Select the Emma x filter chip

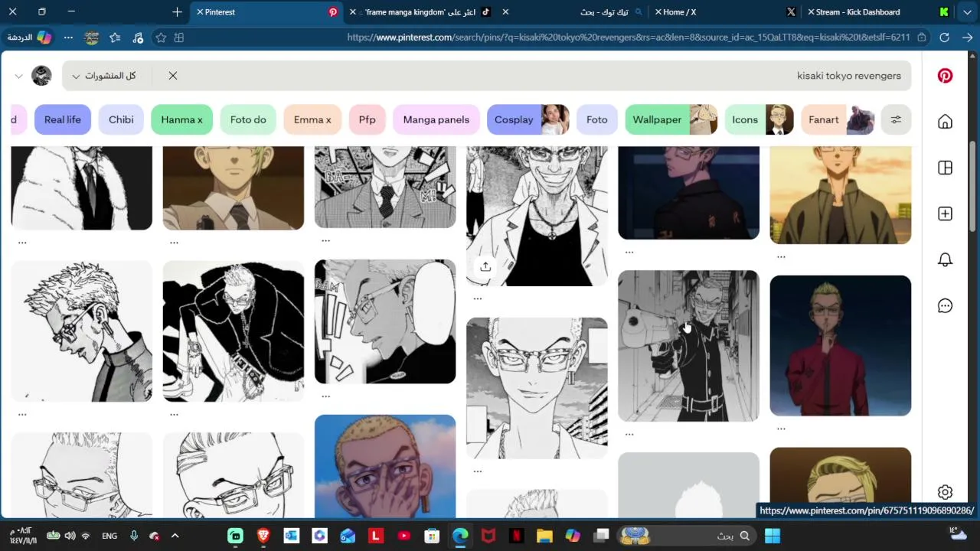(x=312, y=119)
